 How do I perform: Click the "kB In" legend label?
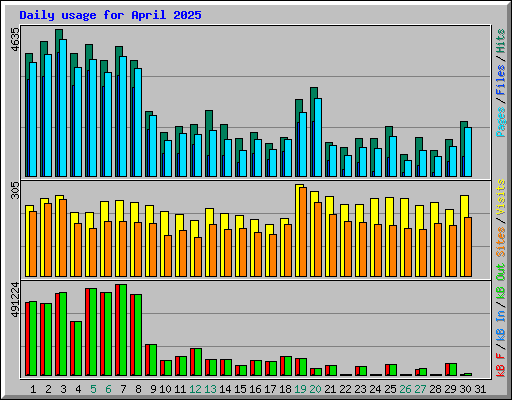[501, 325]
